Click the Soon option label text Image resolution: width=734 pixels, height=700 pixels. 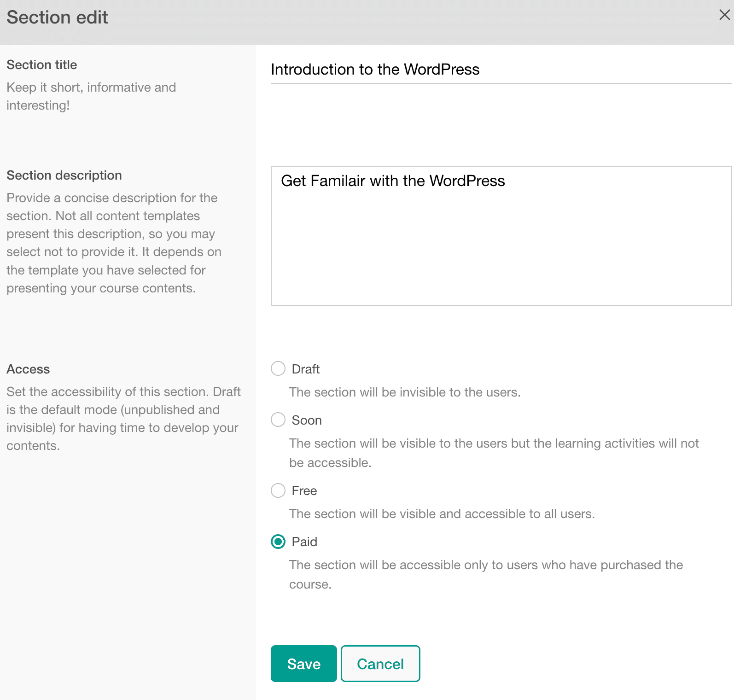click(306, 420)
